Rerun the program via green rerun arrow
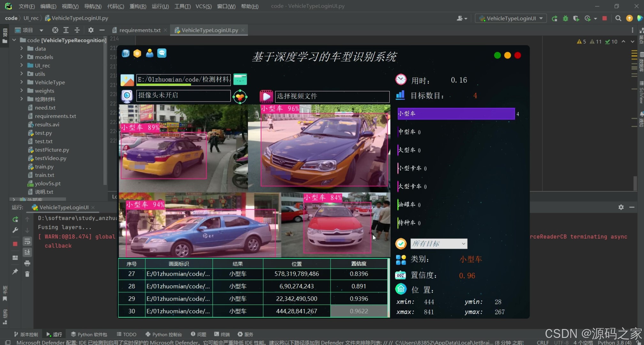The image size is (644, 345). point(15,219)
